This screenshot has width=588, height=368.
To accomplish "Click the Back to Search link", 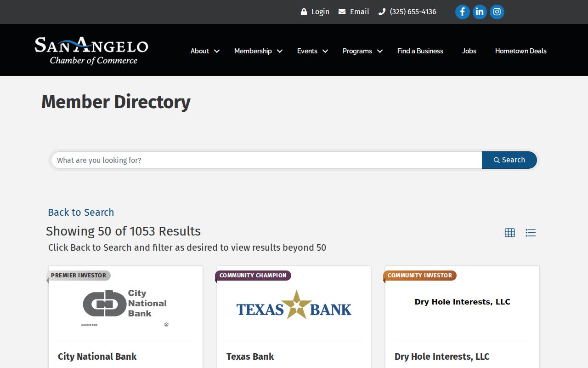I will 81,213.
